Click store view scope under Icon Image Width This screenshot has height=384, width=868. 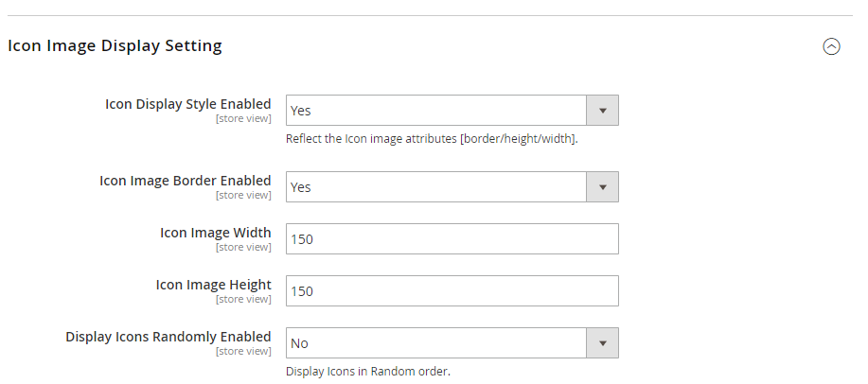[x=243, y=248]
